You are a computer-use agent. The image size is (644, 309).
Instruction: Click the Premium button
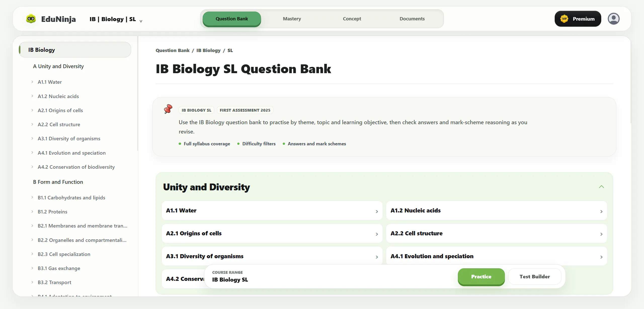578,19
